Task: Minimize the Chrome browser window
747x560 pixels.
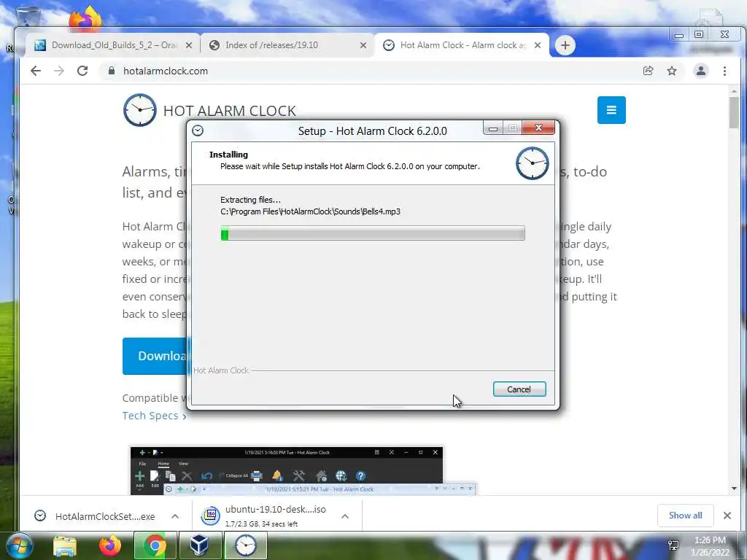Action: click(679, 35)
